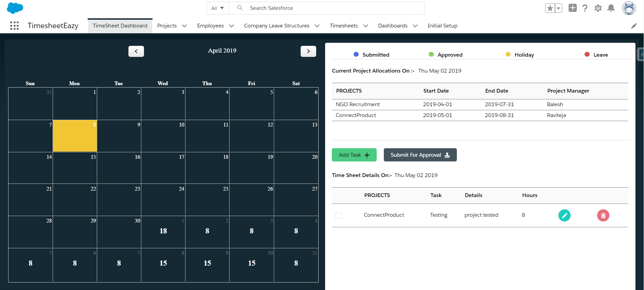Click the Holiday yellow legend dot
644x290 pixels.
click(x=508, y=54)
